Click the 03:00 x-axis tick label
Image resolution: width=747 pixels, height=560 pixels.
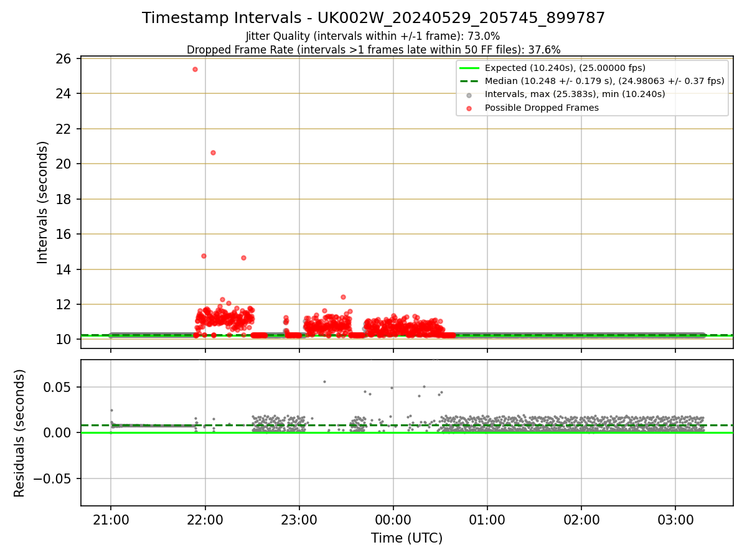(676, 519)
